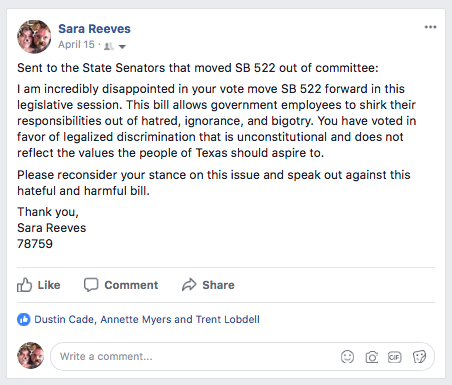Click the Share button label
The height and width of the screenshot is (385, 452).
point(218,285)
